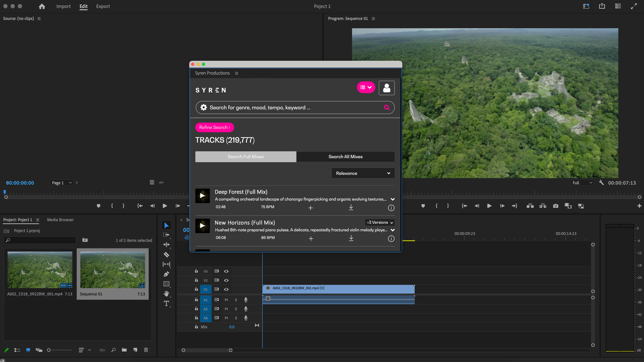Open the Relevance sort dropdown

click(x=363, y=173)
